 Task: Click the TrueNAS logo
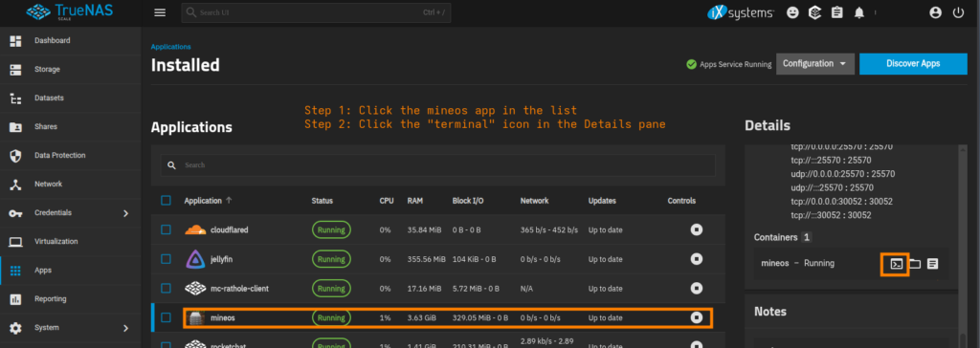coord(69,11)
